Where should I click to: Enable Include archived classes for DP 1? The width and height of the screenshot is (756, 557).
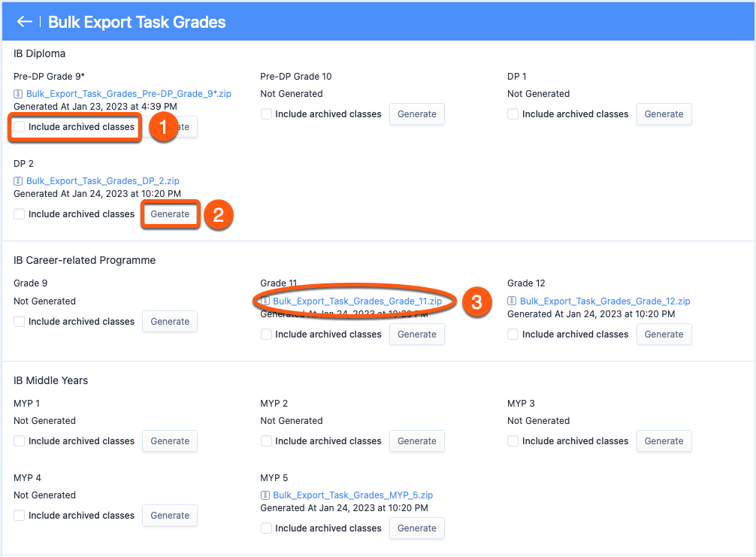[x=513, y=114]
